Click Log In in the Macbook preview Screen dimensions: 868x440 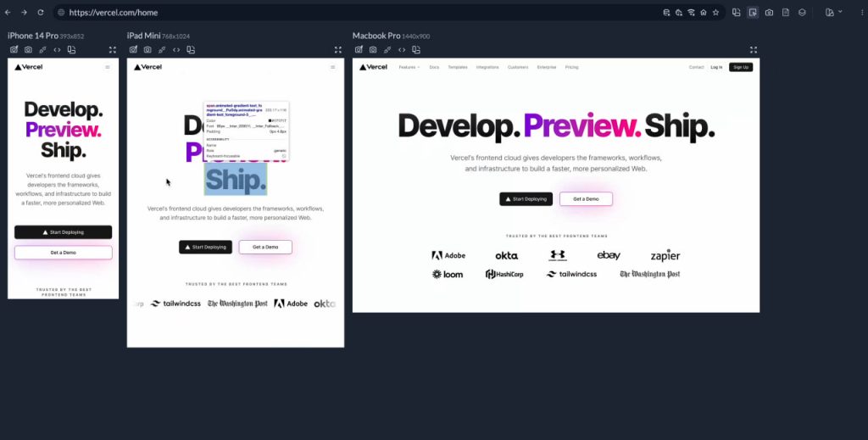[716, 67]
